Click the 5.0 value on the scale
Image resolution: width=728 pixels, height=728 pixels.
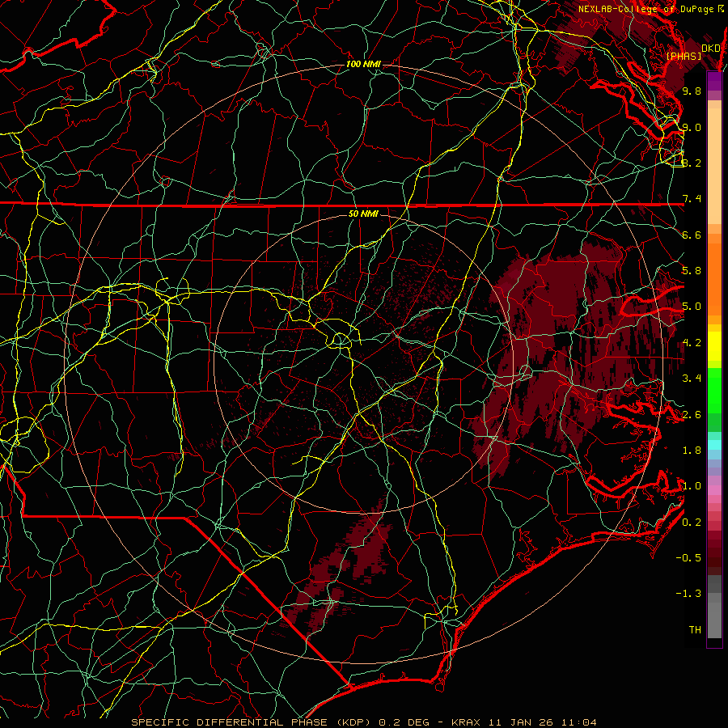692,307
